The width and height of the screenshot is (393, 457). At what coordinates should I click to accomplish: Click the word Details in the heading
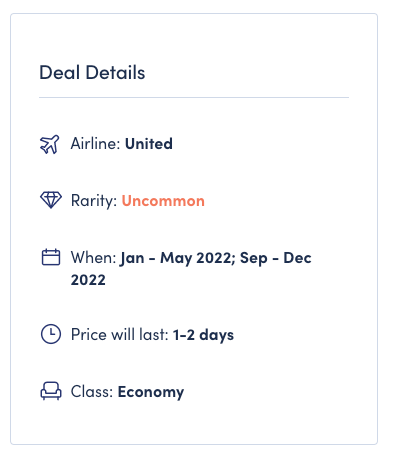(115, 73)
